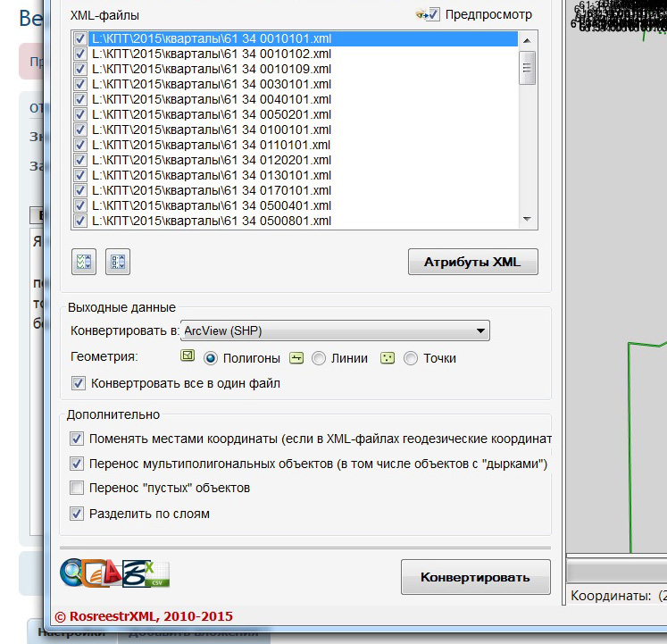Enable the Перенос "пустых" объектов checkbox

(x=77, y=488)
